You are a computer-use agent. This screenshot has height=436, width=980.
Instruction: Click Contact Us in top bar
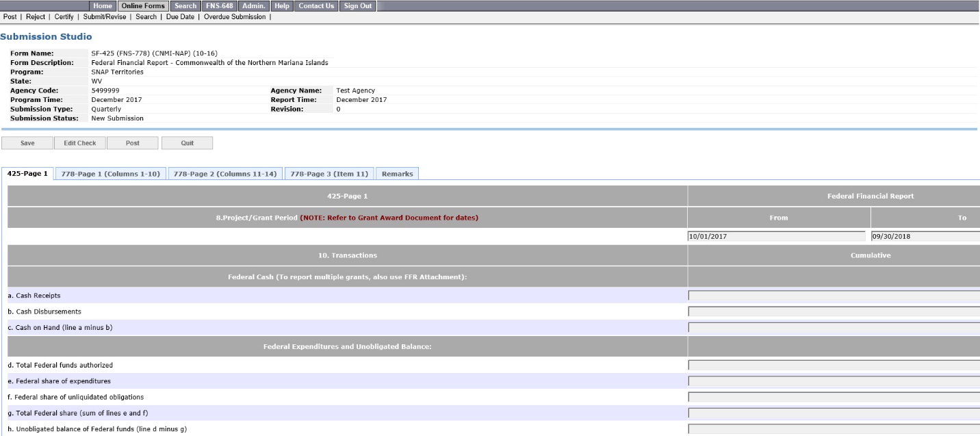pyautogui.click(x=316, y=5)
